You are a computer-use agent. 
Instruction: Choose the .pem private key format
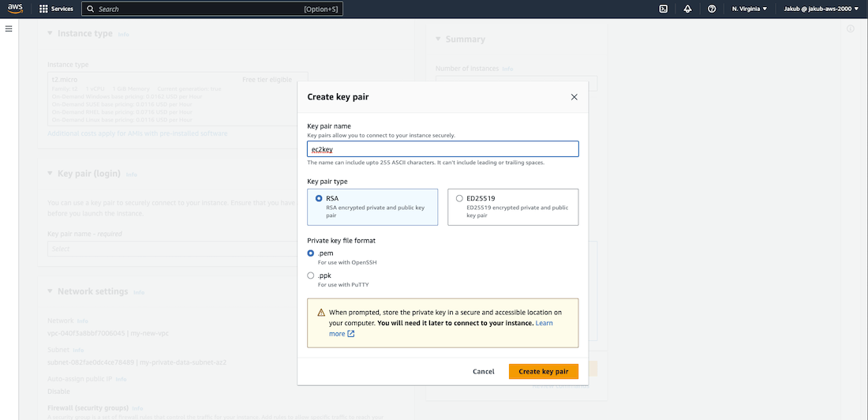coord(311,253)
